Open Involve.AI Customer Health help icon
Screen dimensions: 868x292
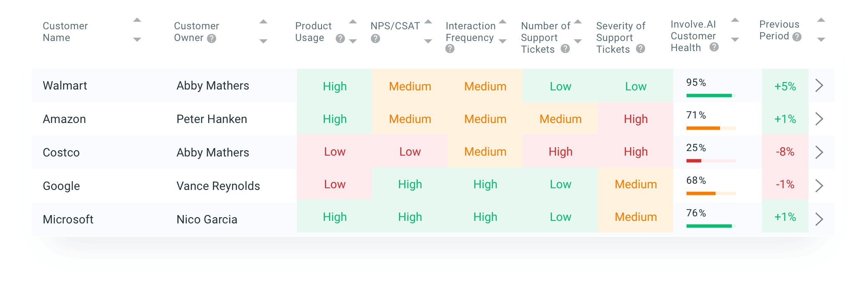pos(714,47)
